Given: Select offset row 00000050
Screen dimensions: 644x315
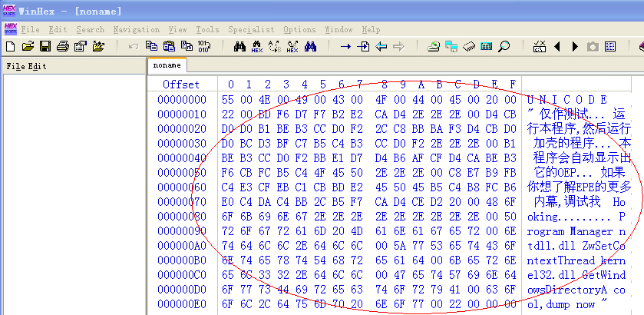Looking at the screenshot, I should coord(182,173).
